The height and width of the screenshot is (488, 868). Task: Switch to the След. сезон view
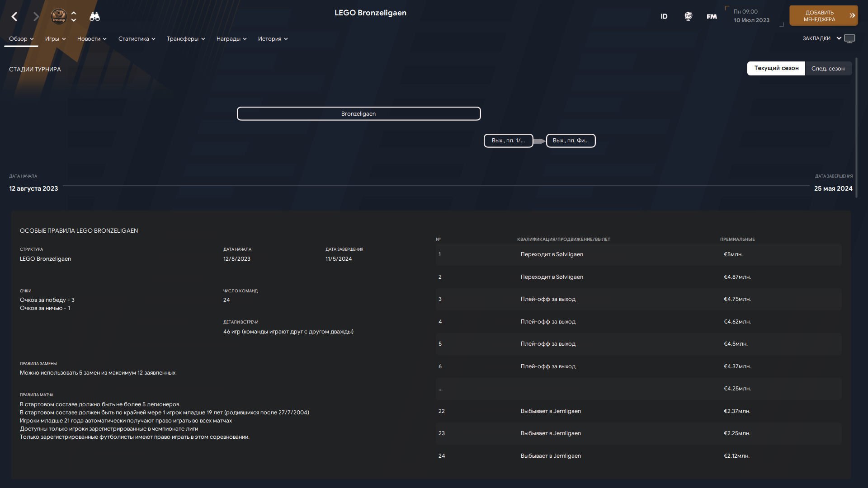827,68
